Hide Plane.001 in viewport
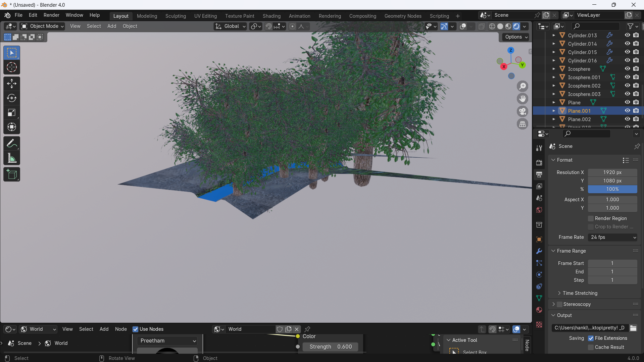Image resolution: width=644 pixels, height=362 pixels. tap(627, 111)
